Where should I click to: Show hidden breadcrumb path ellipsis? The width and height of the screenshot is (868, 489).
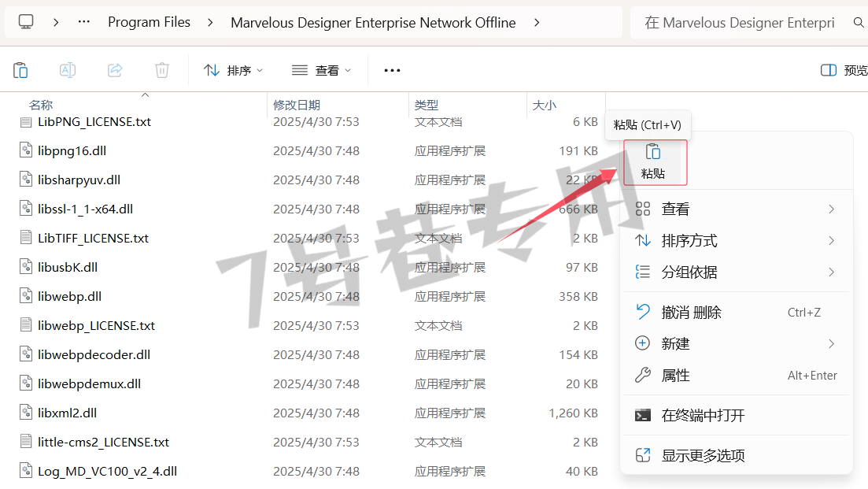pyautogui.click(x=84, y=22)
